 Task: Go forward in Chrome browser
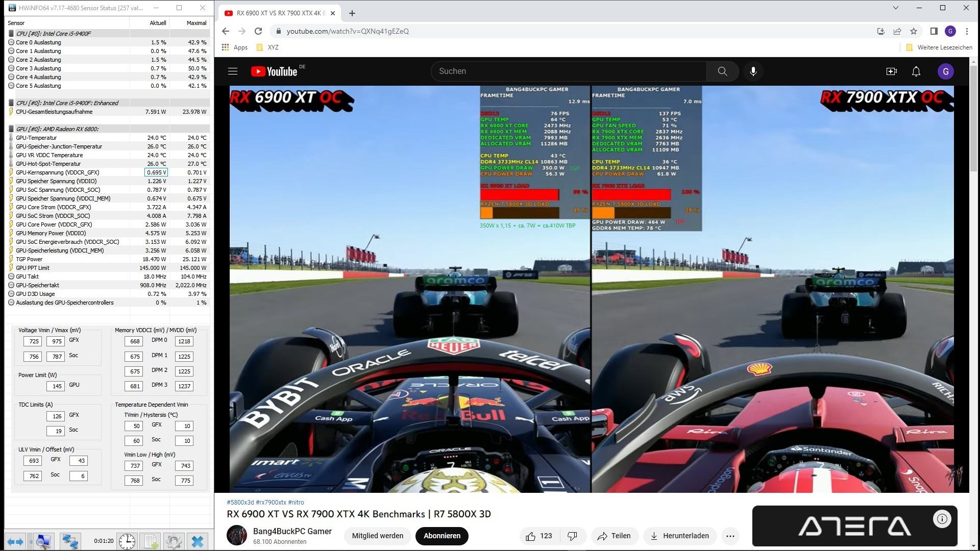pos(242,31)
